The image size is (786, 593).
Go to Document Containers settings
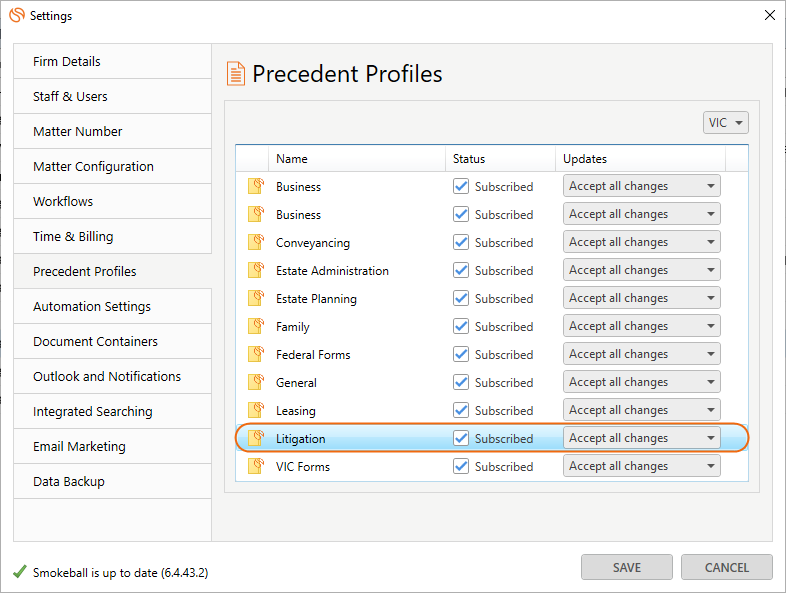(112, 341)
